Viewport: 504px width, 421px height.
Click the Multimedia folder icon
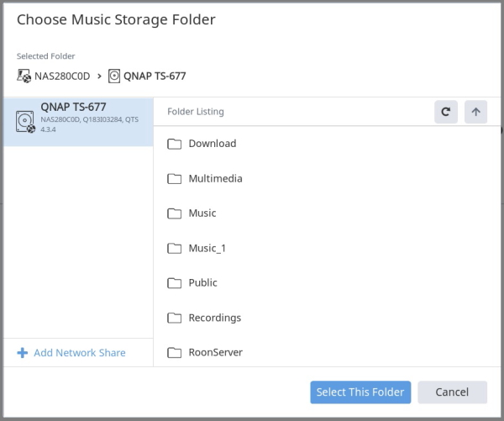click(x=174, y=178)
